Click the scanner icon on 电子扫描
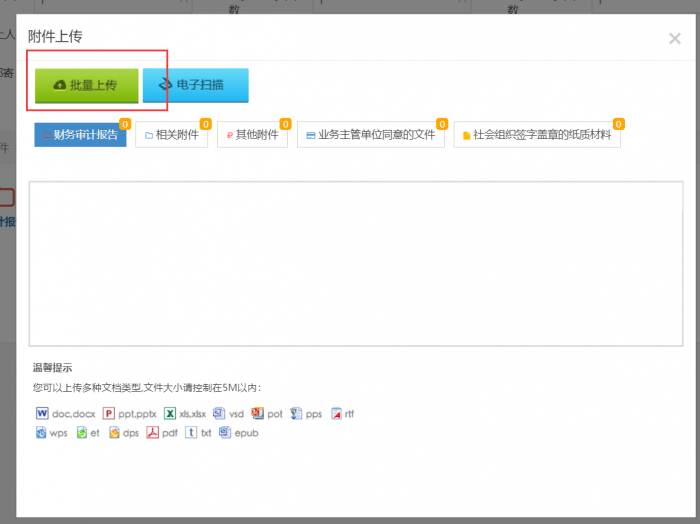The width and height of the screenshot is (700, 524). click(166, 84)
